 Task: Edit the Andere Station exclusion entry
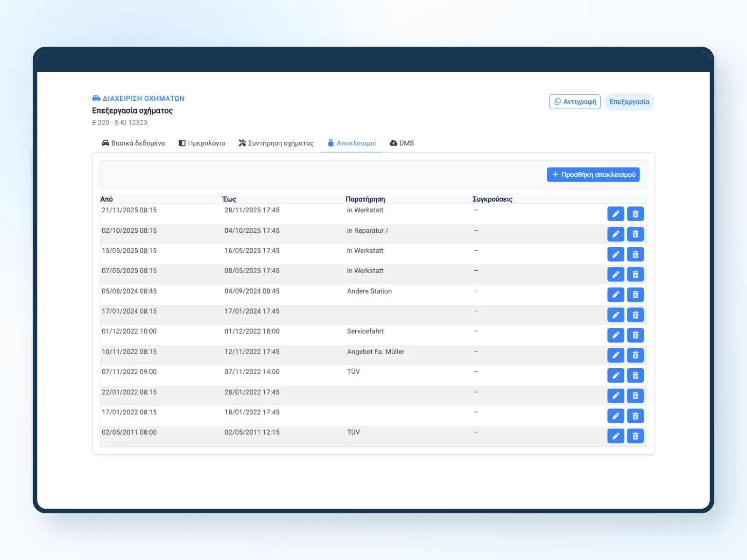click(616, 294)
